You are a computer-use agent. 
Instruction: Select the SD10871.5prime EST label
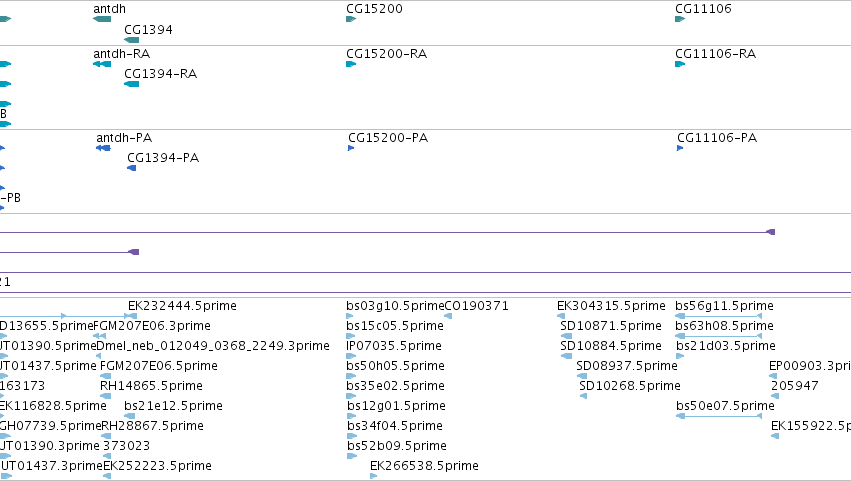point(611,326)
